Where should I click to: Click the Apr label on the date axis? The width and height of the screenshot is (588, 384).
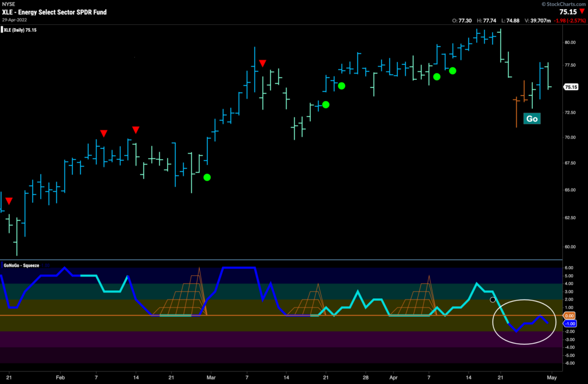(x=393, y=378)
